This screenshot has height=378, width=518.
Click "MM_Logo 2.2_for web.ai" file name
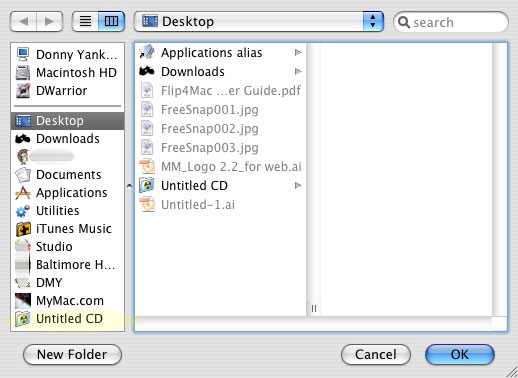click(231, 167)
